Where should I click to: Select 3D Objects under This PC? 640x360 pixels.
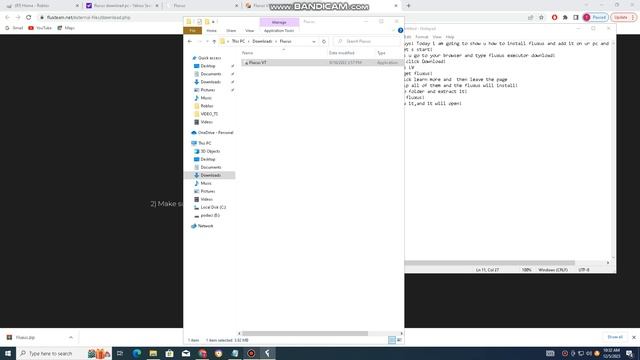click(210, 151)
